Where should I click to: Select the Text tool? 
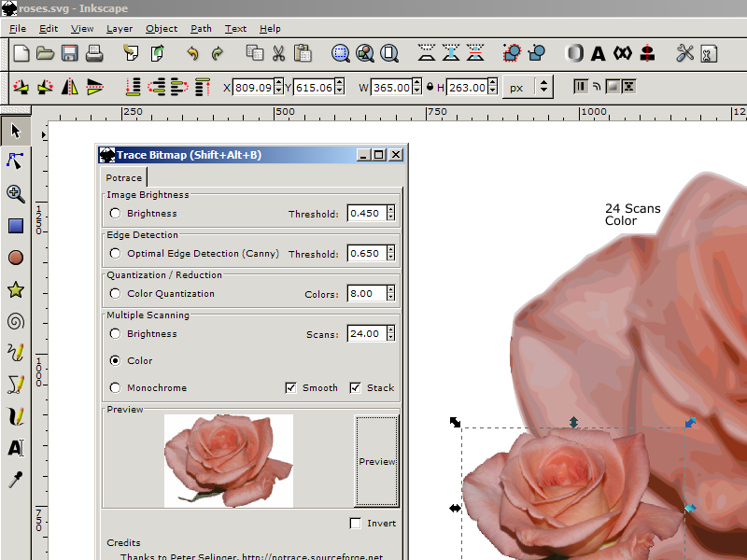coord(15,448)
